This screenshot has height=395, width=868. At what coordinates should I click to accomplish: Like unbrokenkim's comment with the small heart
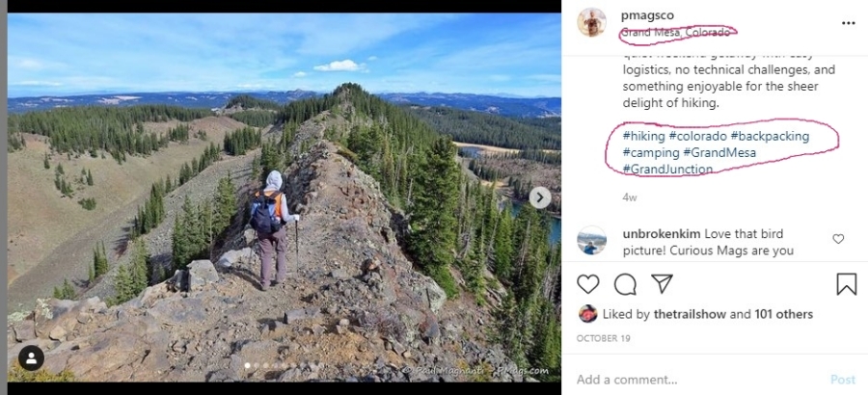tap(838, 239)
